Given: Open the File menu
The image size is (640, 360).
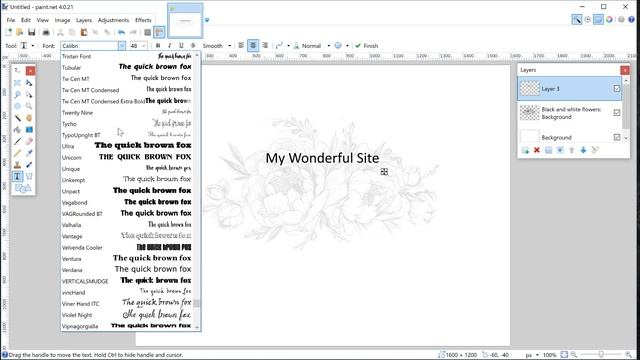Looking at the screenshot, I should [x=11, y=20].
